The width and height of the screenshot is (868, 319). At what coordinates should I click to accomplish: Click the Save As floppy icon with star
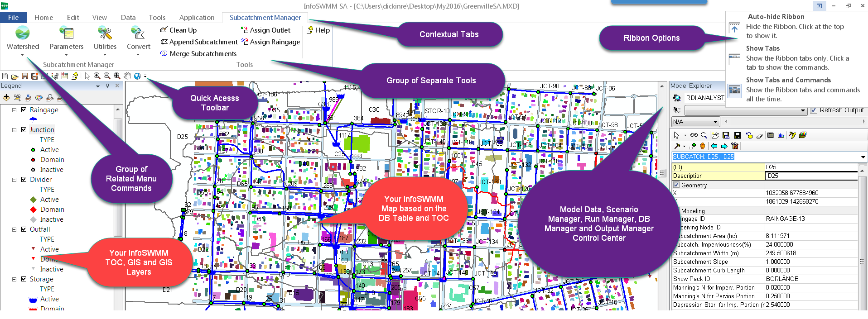34,76
